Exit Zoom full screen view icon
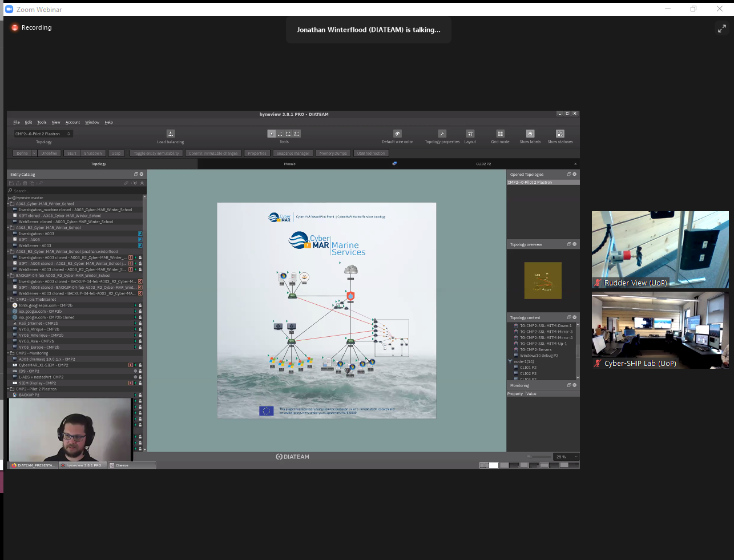This screenshot has height=560, width=734. (721, 29)
